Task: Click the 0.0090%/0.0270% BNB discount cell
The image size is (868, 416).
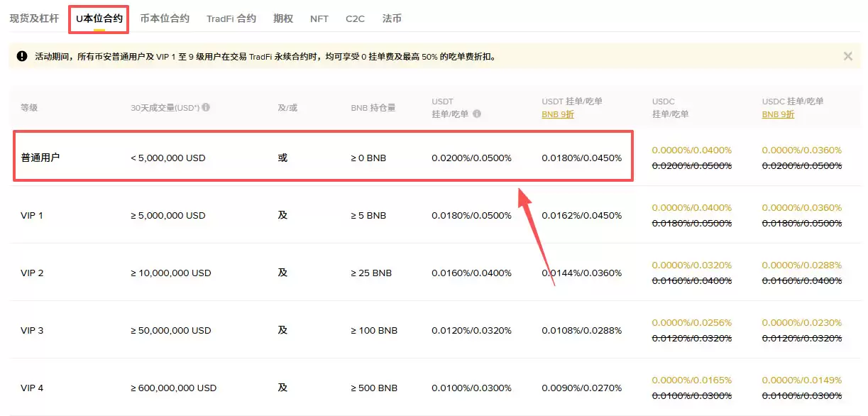Action: pos(582,388)
